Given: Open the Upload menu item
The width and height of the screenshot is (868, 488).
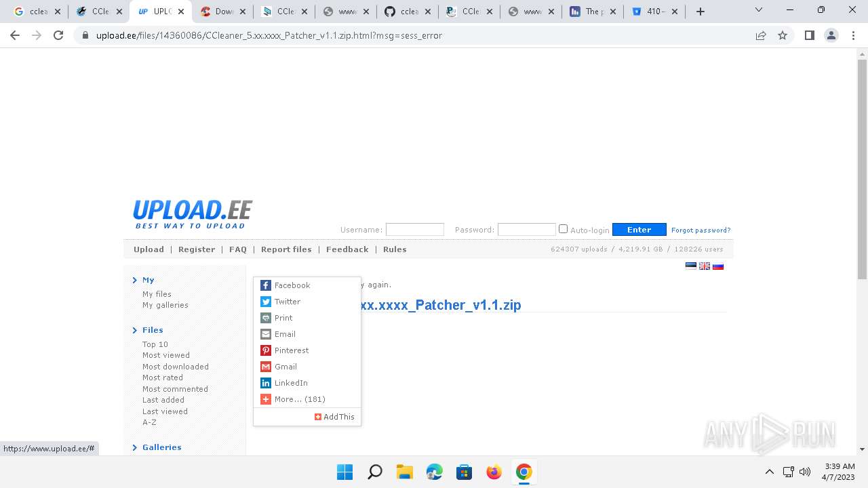Looking at the screenshot, I should coord(149,249).
